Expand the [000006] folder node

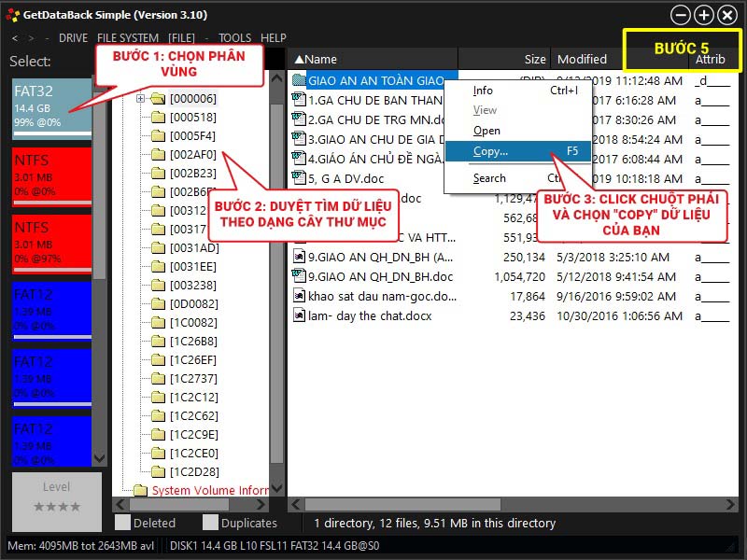(x=141, y=99)
